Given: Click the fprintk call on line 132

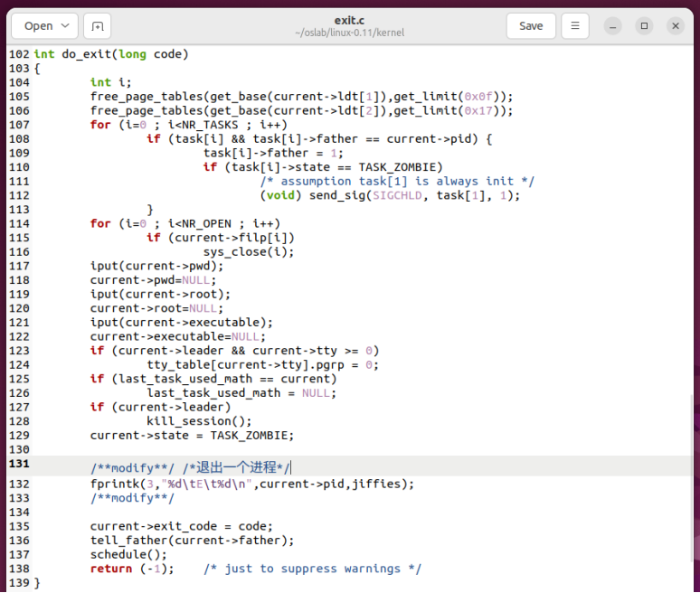Looking at the screenshot, I should tap(252, 485).
